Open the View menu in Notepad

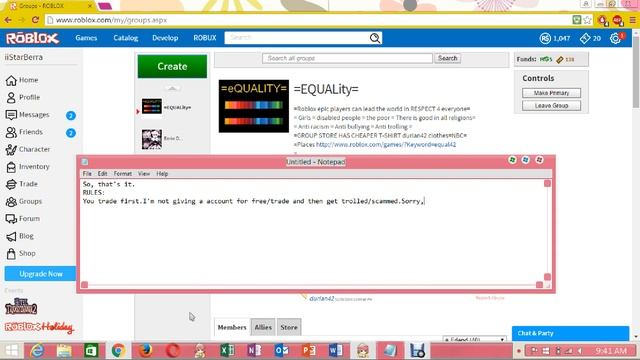(144, 174)
